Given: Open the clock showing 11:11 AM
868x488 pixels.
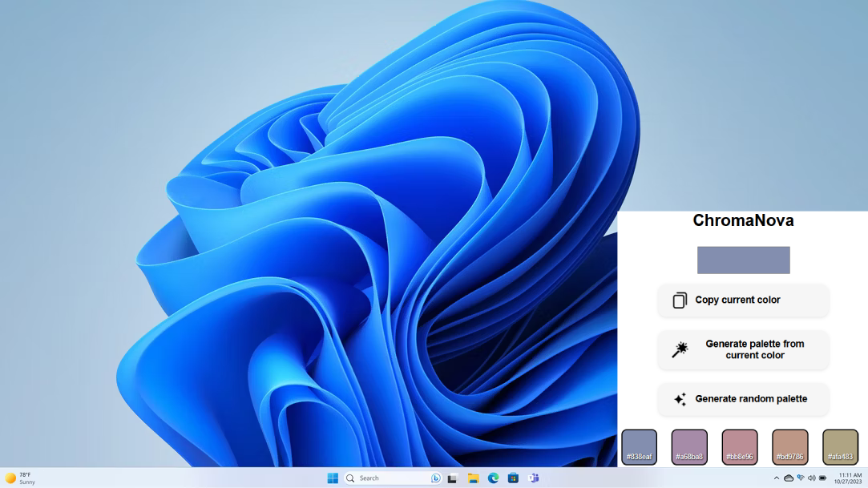Looking at the screenshot, I should [x=850, y=478].
